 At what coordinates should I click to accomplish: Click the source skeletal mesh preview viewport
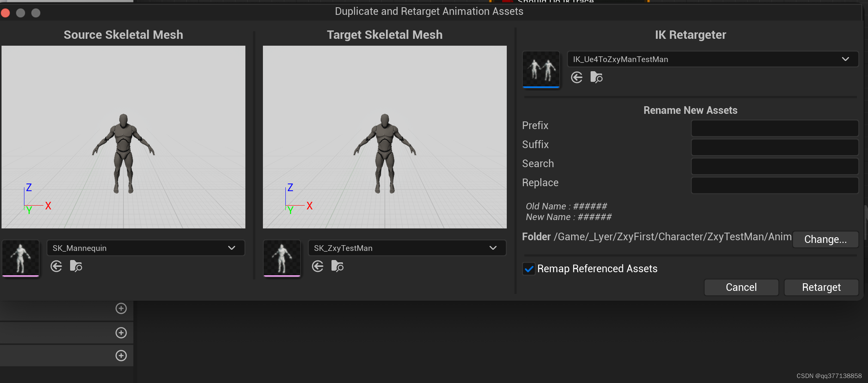123,137
